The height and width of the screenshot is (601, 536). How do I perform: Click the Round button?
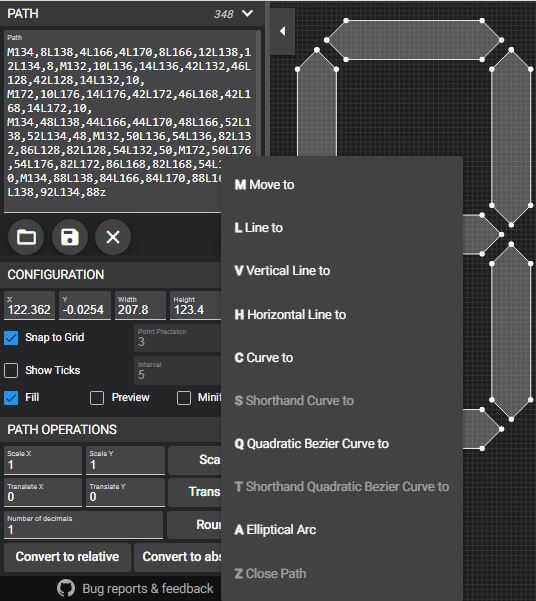coord(195,524)
